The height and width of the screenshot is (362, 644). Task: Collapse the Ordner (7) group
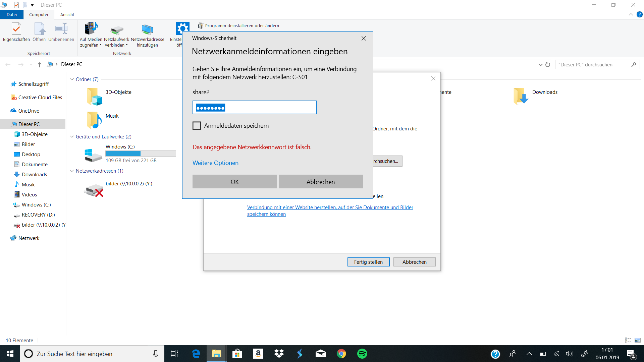point(72,79)
